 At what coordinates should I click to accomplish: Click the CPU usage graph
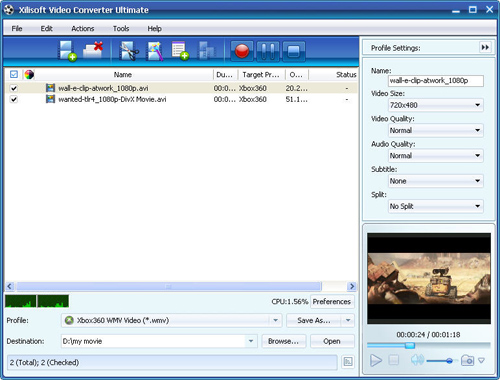click(x=37, y=301)
